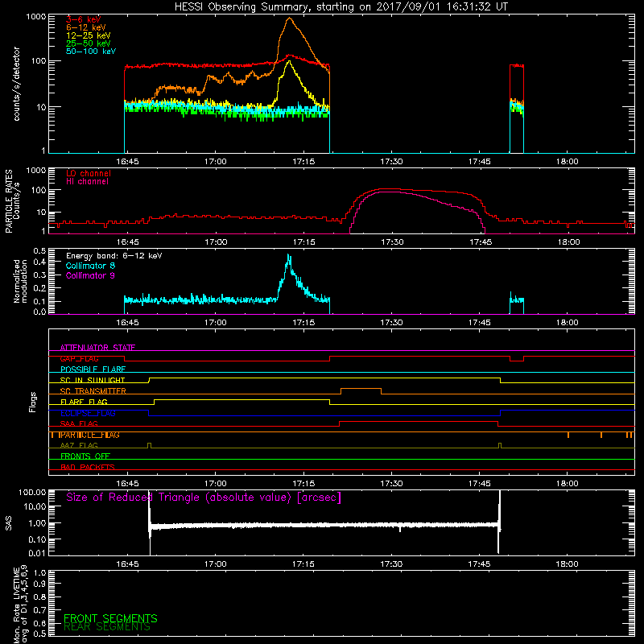644x644 pixels.
Task: Click the cyan Collimator 8 modulation peak
Action: [289, 257]
